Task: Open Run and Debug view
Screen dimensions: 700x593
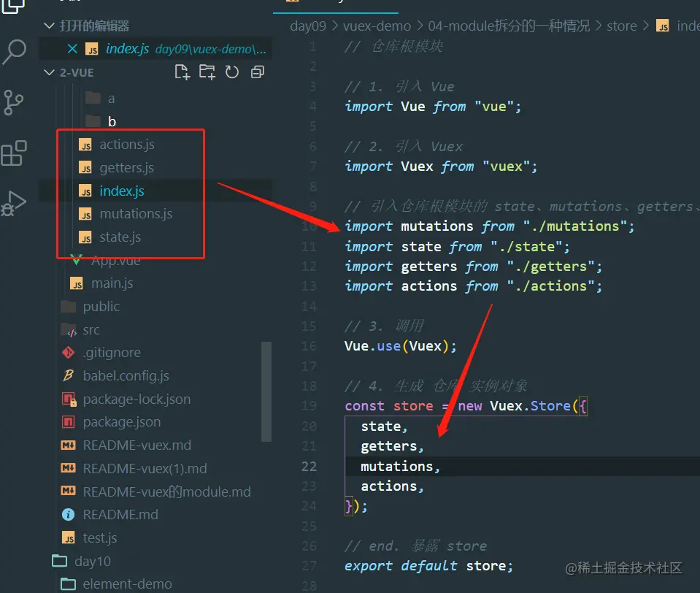Action: [x=14, y=204]
